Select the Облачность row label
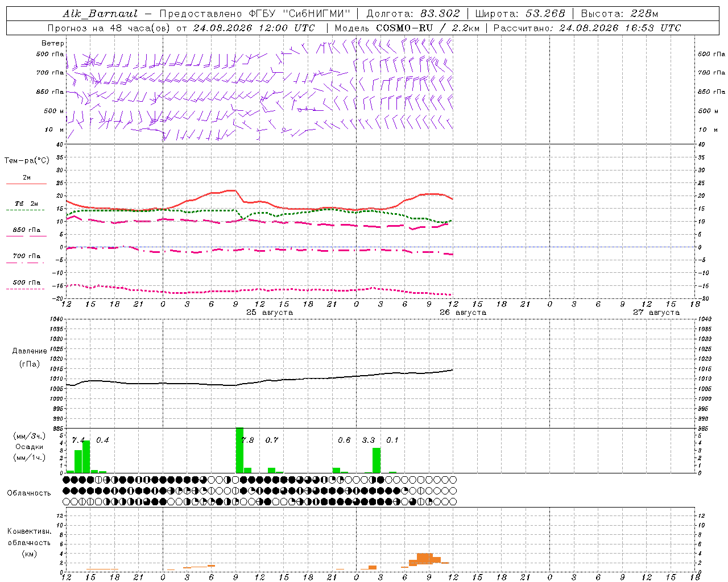The image size is (728, 582). (29, 493)
